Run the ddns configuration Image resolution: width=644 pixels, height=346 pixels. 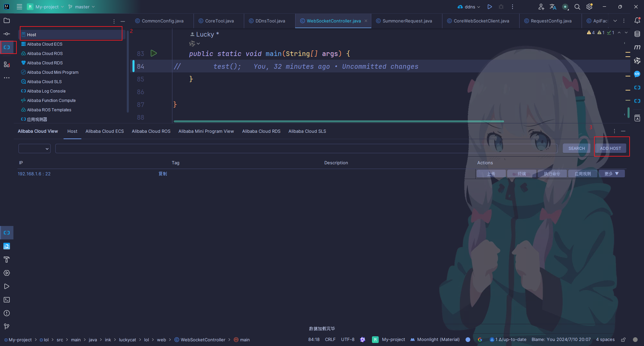tap(490, 7)
